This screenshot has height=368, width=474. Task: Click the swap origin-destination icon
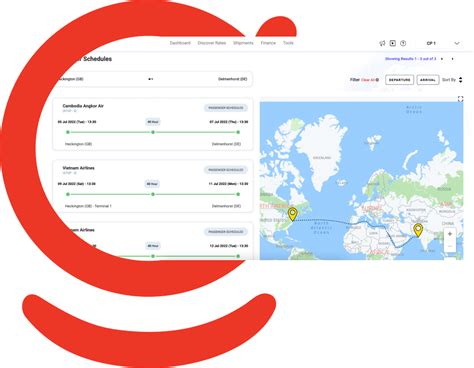click(x=150, y=79)
